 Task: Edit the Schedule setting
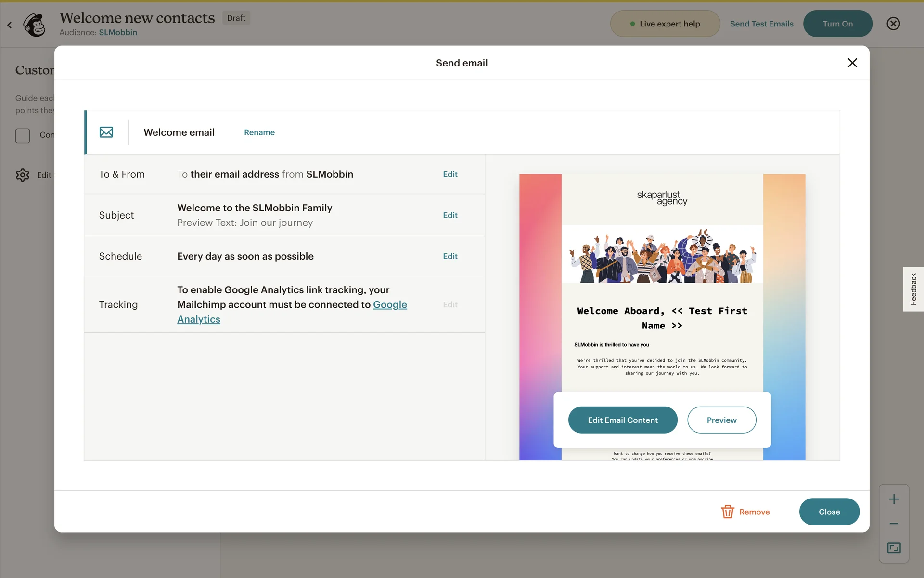(450, 256)
